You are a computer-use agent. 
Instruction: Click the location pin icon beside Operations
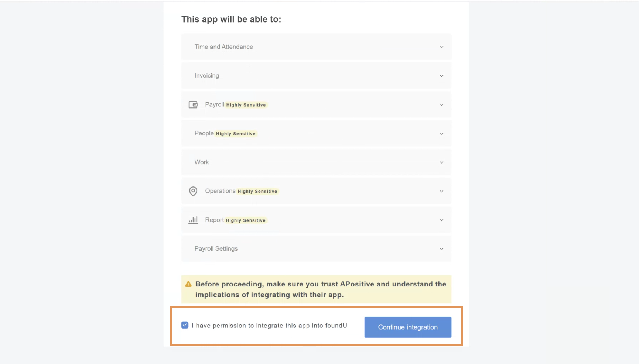coord(193,191)
